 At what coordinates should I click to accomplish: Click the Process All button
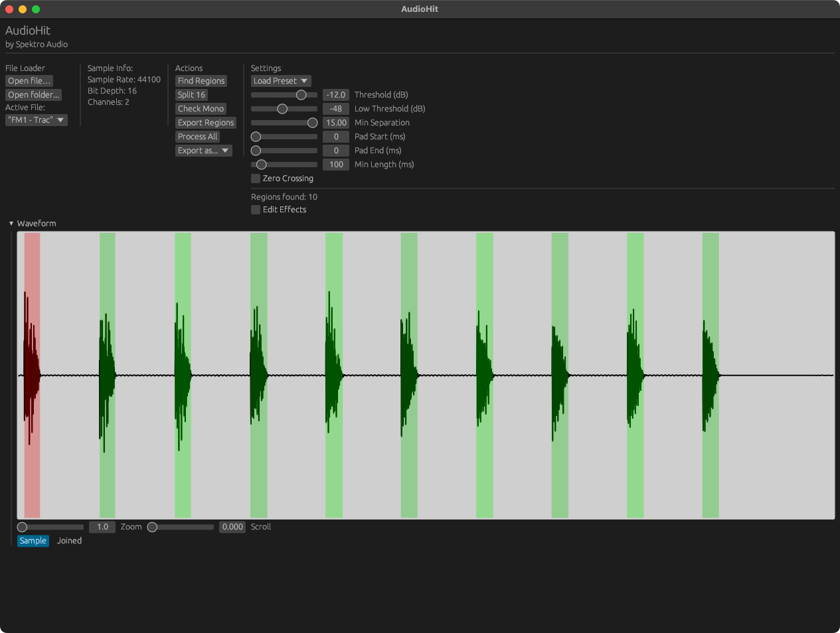[197, 137]
